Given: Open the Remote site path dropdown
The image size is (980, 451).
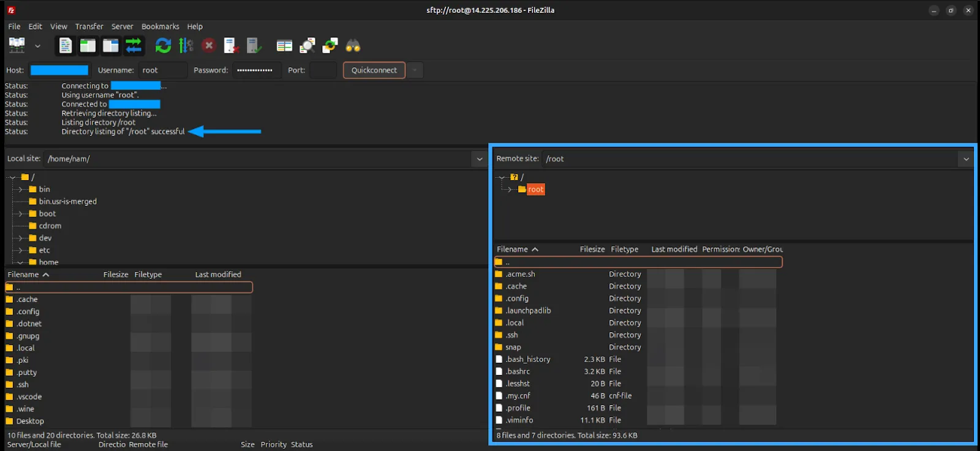Looking at the screenshot, I should pyautogui.click(x=966, y=159).
